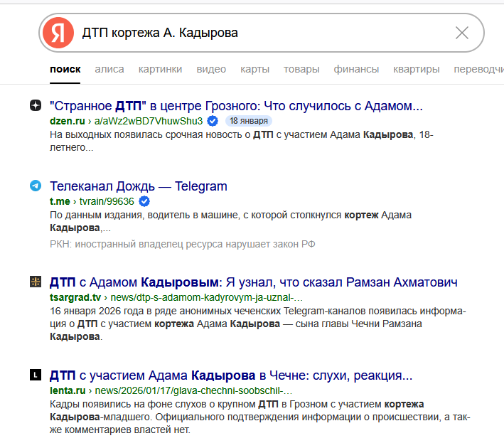Click the Telegram favicon icon
This screenshot has height=448, width=504.
36,186
